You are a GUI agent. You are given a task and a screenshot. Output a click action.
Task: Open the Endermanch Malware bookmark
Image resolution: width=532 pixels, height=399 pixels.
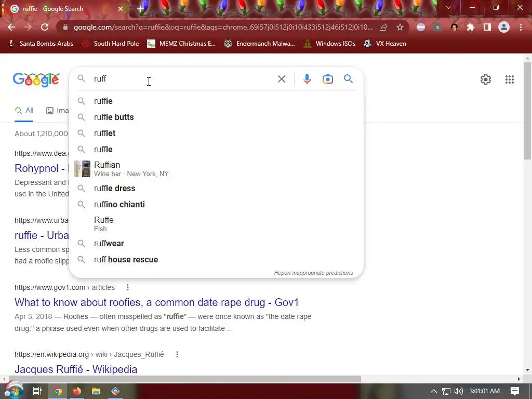point(260,44)
